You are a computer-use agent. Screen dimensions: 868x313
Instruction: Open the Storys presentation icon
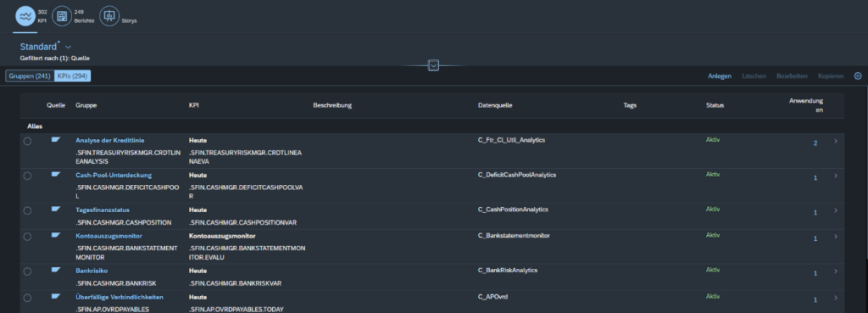pyautogui.click(x=109, y=17)
